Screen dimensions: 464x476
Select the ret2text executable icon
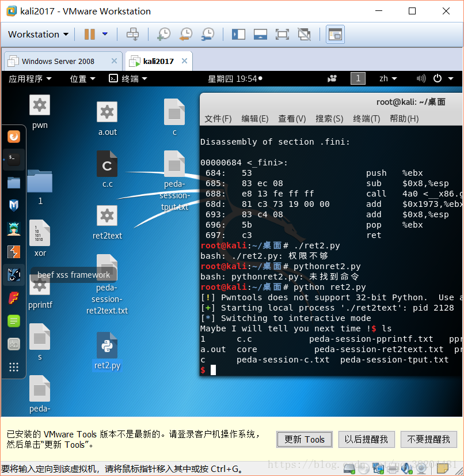107,222
